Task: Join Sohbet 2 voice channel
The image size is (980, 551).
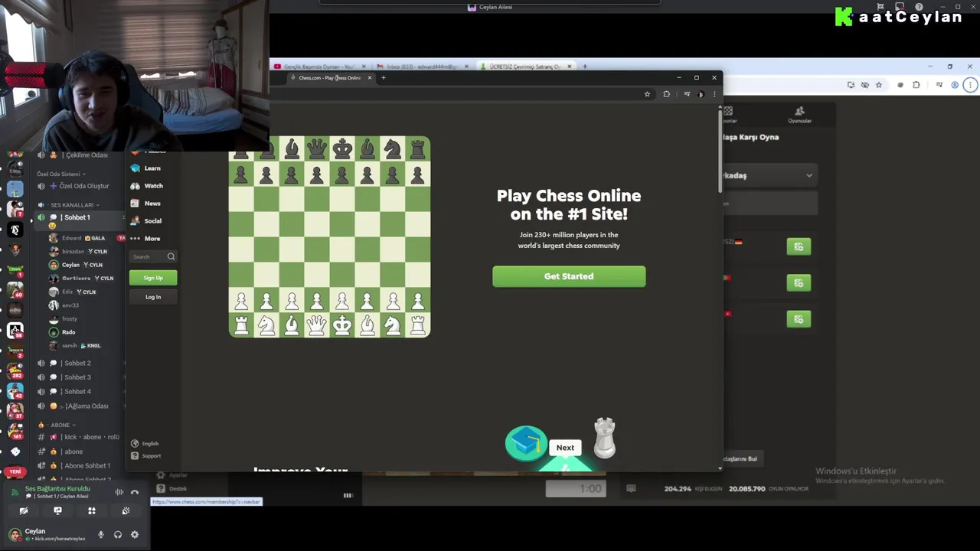Action: pyautogui.click(x=77, y=364)
